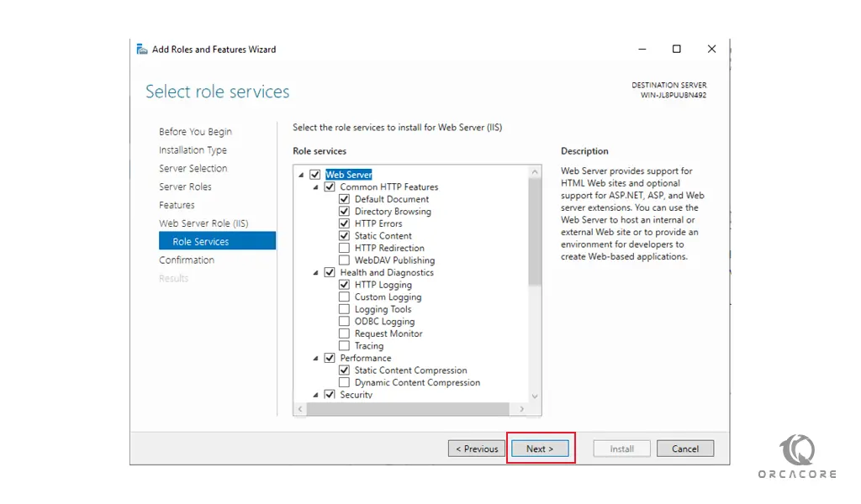The height and width of the screenshot is (504, 861).
Task: Select the Logging Tools label
Action: (383, 309)
